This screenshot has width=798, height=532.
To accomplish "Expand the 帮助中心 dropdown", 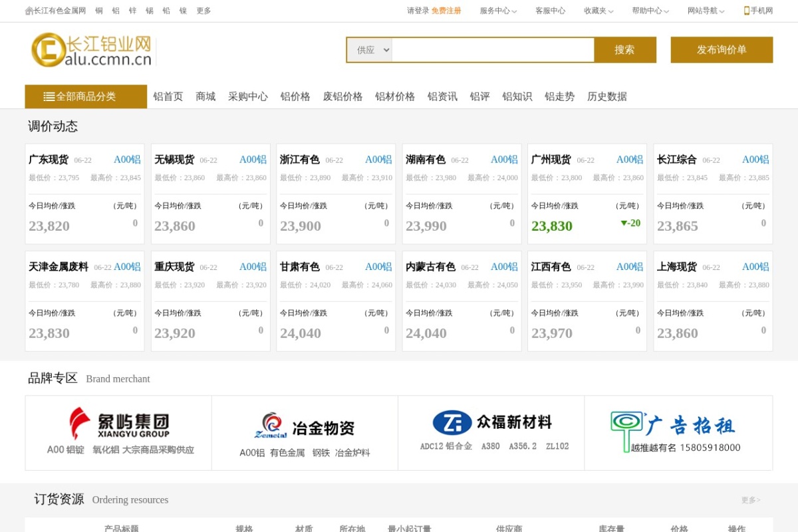I will pos(650,11).
